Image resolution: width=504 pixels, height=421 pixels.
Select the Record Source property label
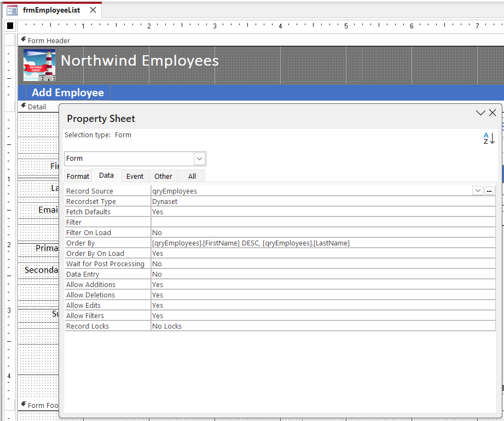pyautogui.click(x=90, y=191)
